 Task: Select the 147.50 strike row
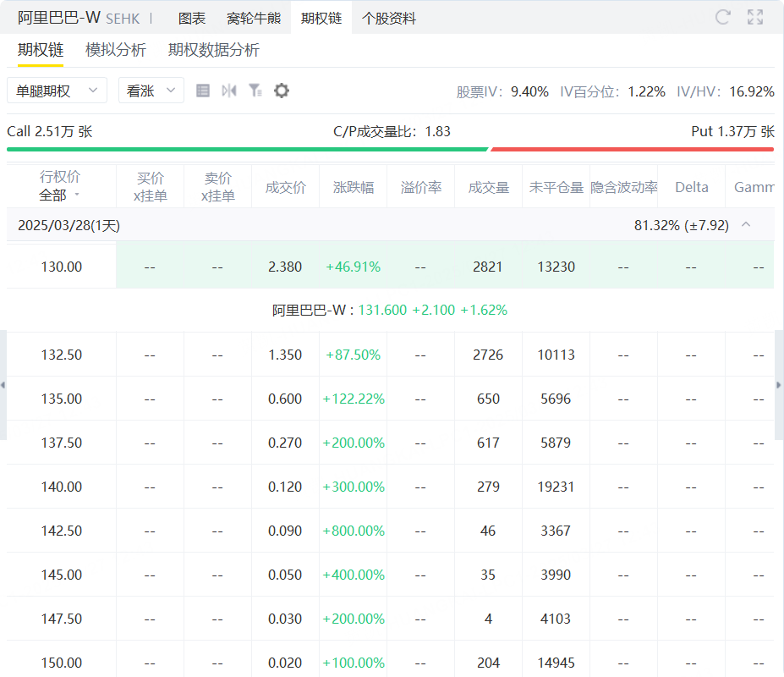[390, 619]
